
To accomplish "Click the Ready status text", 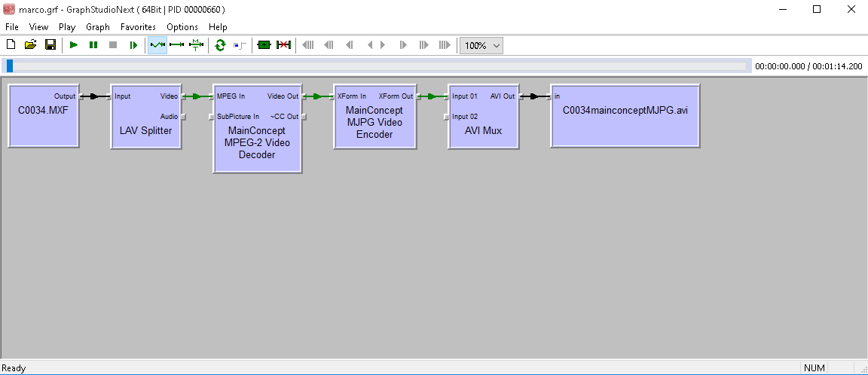I will [14, 367].
